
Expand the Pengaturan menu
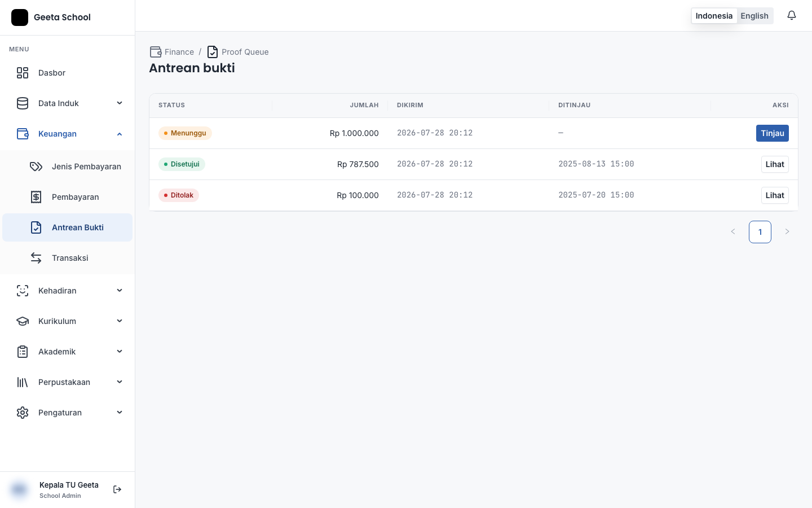pyautogui.click(x=68, y=413)
